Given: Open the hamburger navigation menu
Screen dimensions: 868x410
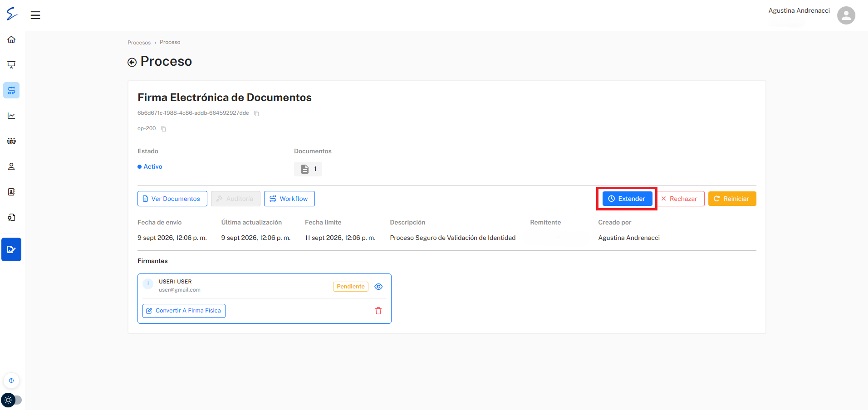Looking at the screenshot, I should [35, 15].
